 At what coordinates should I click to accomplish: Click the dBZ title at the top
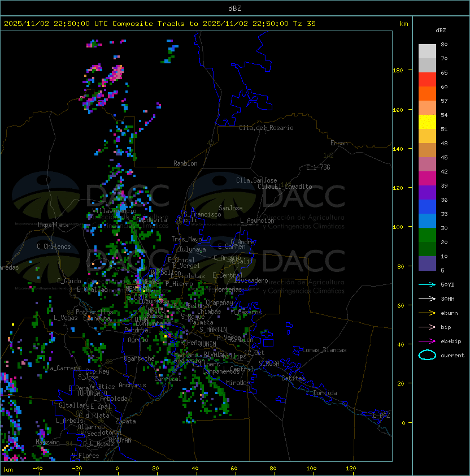pos(235,8)
